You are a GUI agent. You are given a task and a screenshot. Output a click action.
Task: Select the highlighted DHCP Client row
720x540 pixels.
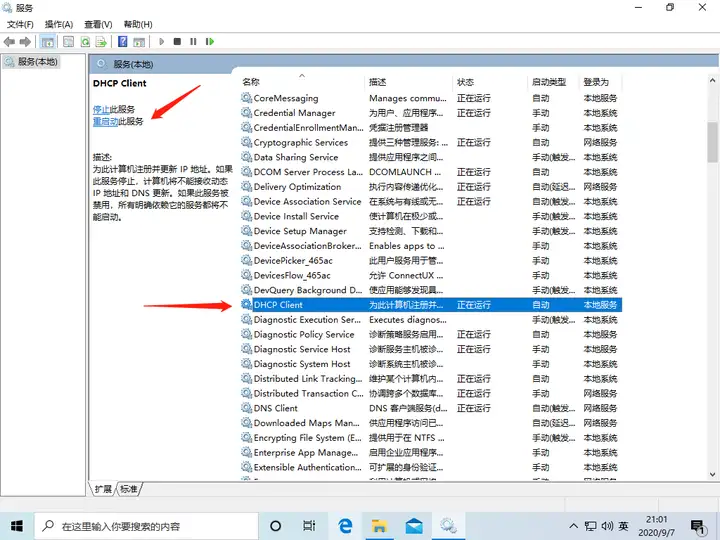pyautogui.click(x=431, y=305)
